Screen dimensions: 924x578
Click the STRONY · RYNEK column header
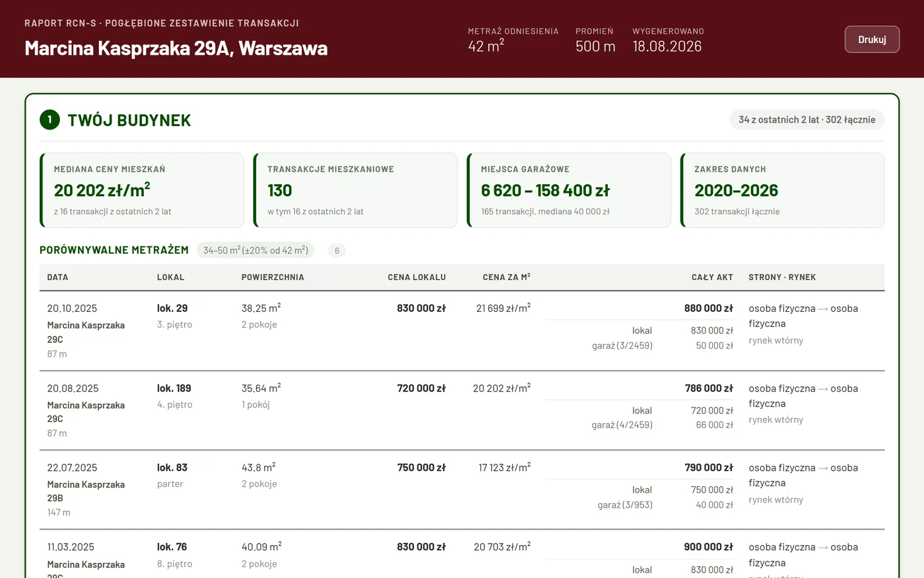(782, 277)
